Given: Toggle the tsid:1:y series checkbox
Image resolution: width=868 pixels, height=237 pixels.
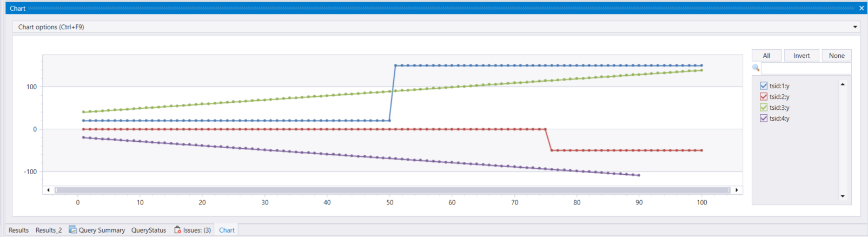Looking at the screenshot, I should pyautogui.click(x=764, y=85).
